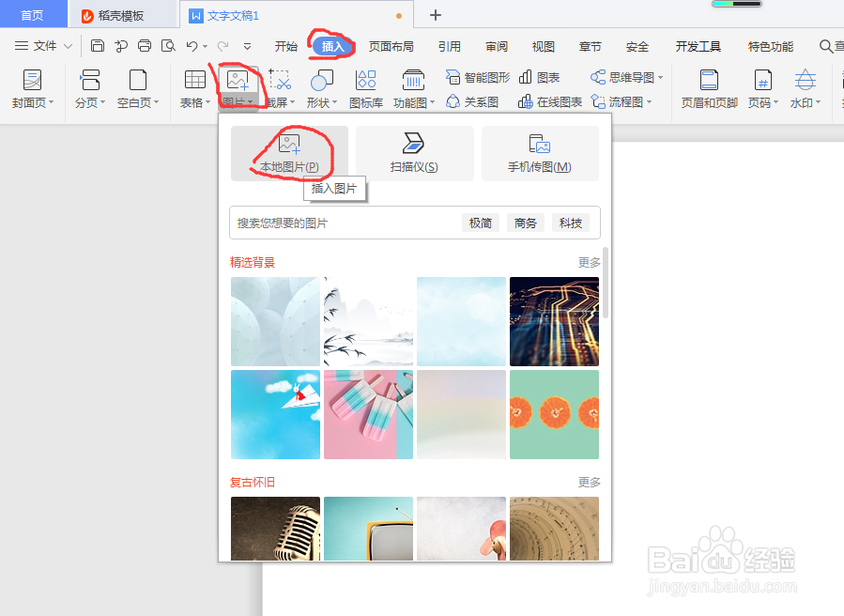Click 更多 beside 精选背景 to see more
The width and height of the screenshot is (844, 616).
589,262
